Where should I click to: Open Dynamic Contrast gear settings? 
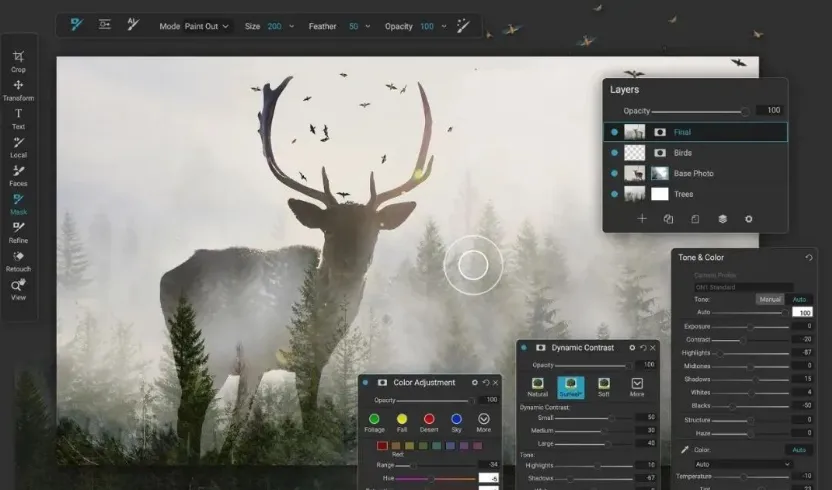[632, 348]
